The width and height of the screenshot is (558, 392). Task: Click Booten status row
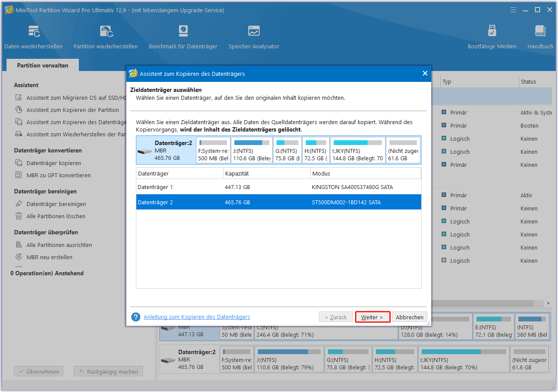529,125
